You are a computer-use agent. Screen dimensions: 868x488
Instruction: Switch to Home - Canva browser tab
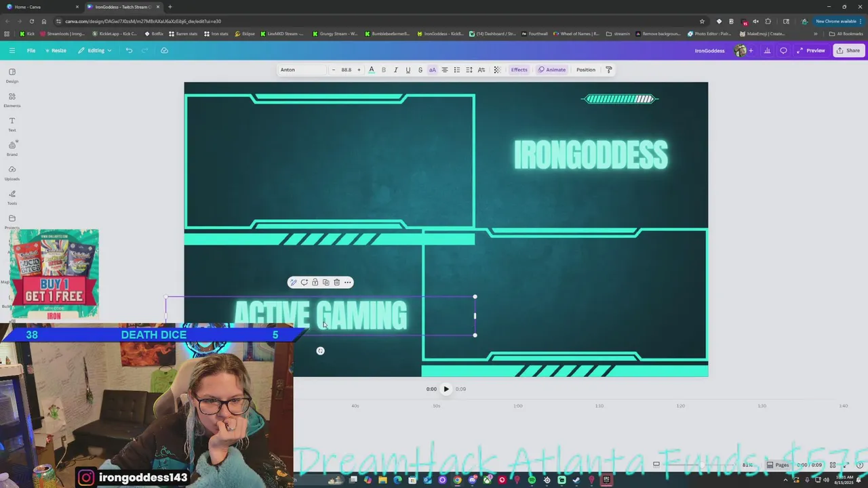[41, 7]
